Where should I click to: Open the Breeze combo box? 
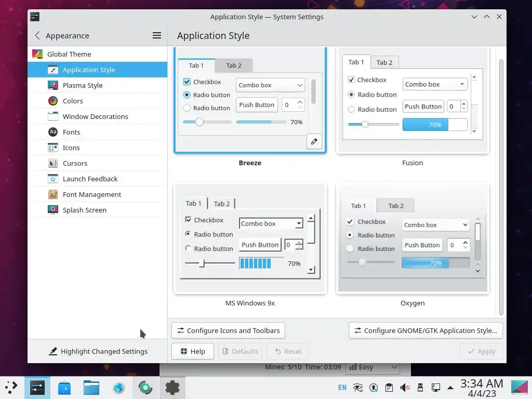[x=270, y=85]
